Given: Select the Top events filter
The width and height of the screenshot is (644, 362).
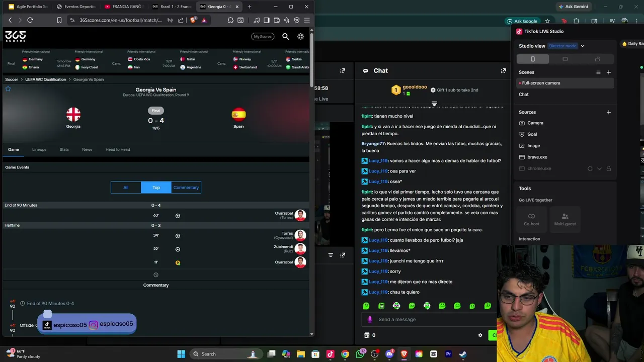Looking at the screenshot, I should [156, 188].
